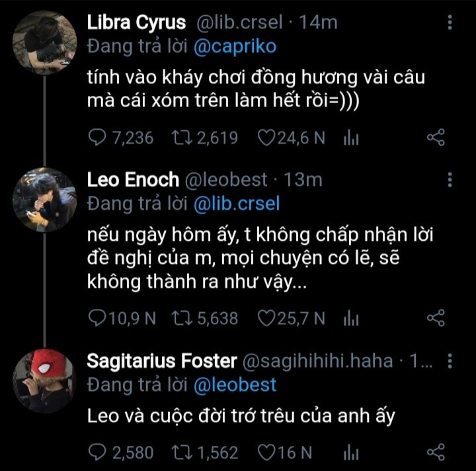View Leo Enoch's profile name
476x471 pixels.
(133, 179)
